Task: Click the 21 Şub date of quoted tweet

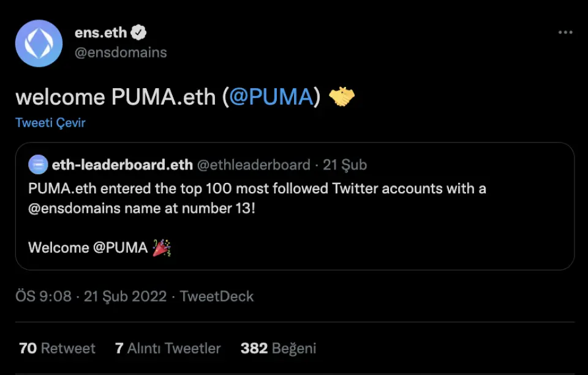Action: coord(345,165)
